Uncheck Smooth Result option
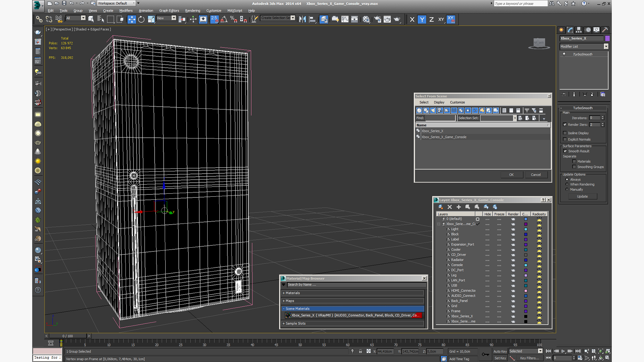Screen dimensions: 644x362 click(565, 151)
